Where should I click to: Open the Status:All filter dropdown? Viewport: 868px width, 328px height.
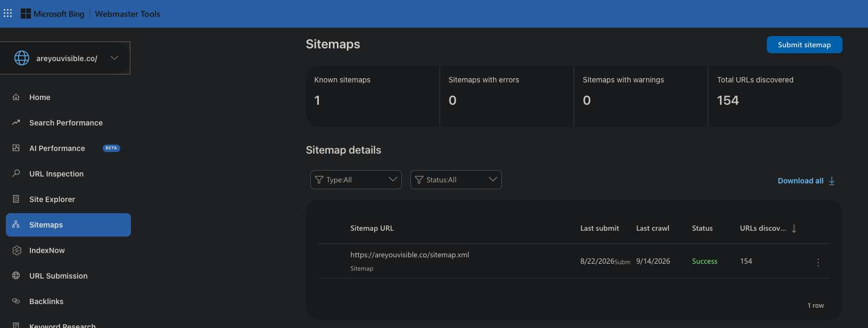456,180
